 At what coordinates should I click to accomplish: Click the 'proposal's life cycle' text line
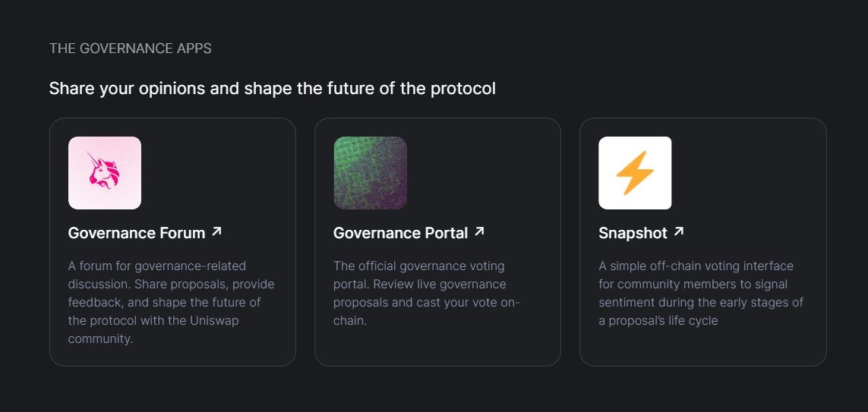(x=658, y=321)
